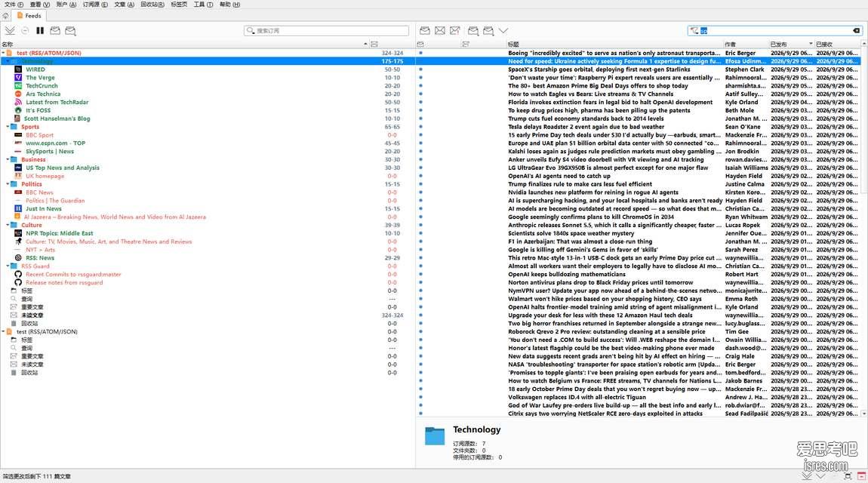Click in the article search field
The image size is (868, 483).
774,30
